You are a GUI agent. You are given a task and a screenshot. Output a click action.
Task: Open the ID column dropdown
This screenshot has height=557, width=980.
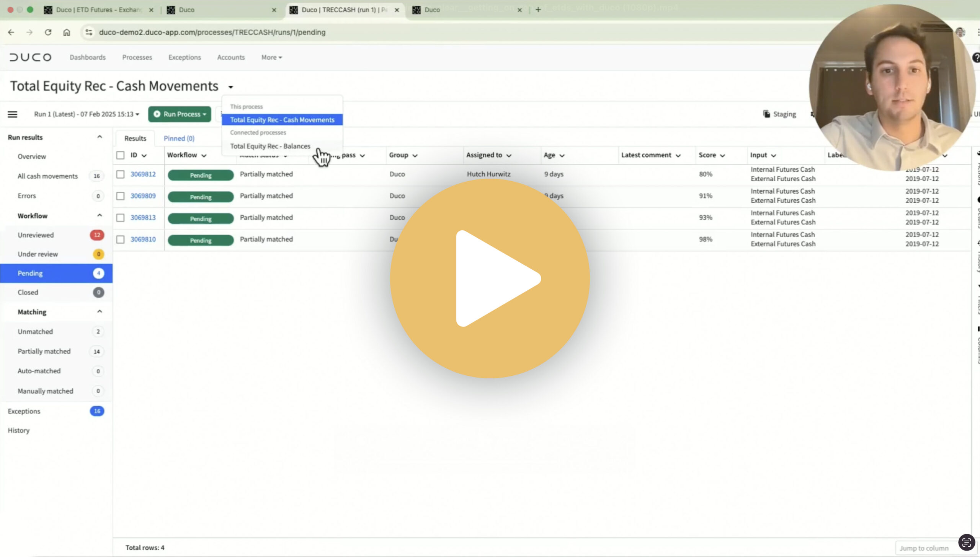(144, 155)
